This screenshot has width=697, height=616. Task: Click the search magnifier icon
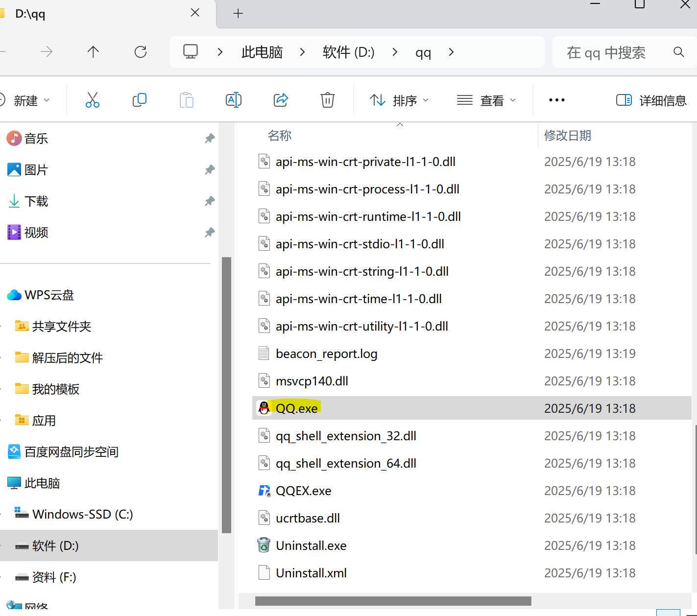click(678, 52)
